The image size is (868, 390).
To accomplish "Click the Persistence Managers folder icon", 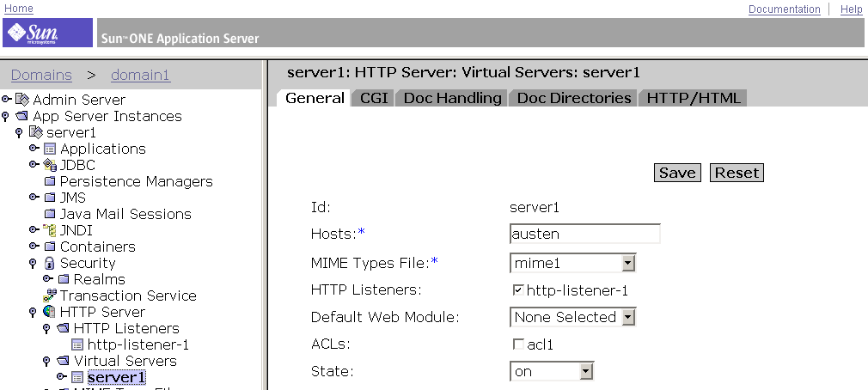I will tap(50, 181).
